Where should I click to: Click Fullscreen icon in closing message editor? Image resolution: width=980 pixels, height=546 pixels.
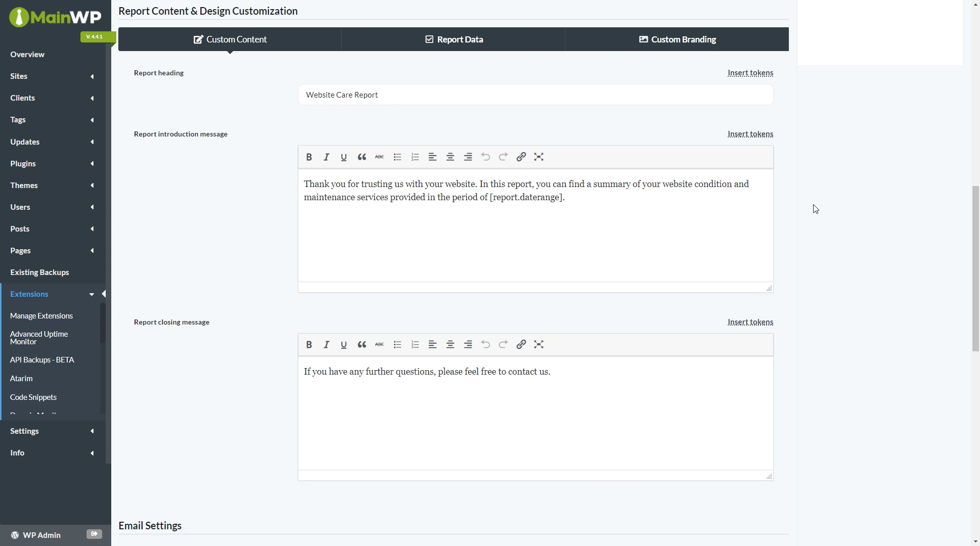pyautogui.click(x=539, y=344)
